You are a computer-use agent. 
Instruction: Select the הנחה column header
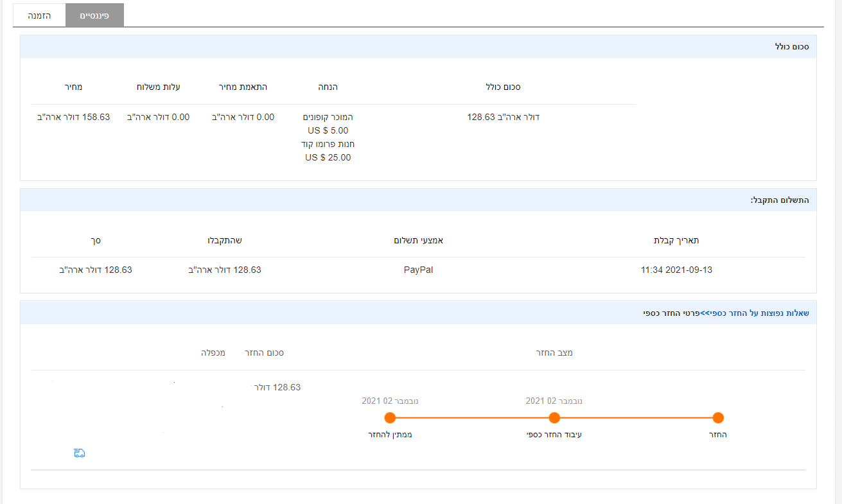coord(328,87)
